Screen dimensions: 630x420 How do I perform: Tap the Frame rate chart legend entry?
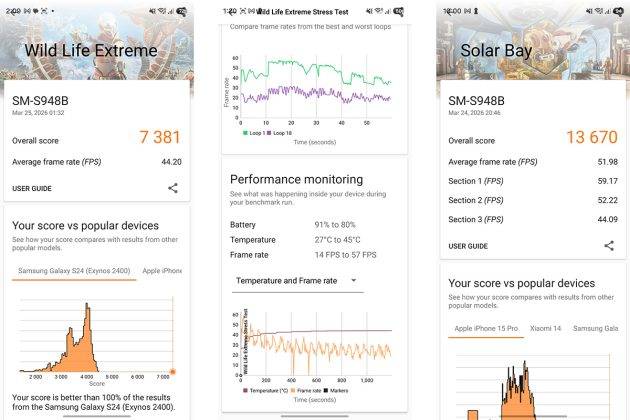coord(306,390)
